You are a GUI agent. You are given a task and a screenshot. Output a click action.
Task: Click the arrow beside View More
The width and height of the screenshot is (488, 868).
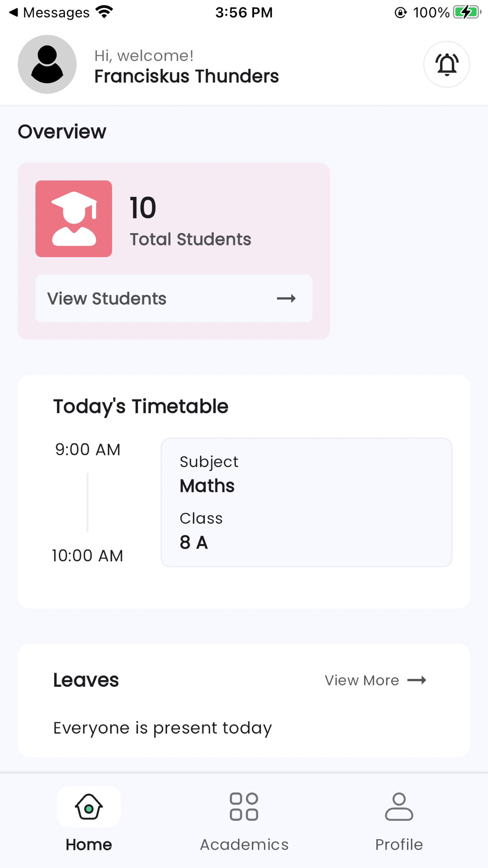[x=417, y=680]
